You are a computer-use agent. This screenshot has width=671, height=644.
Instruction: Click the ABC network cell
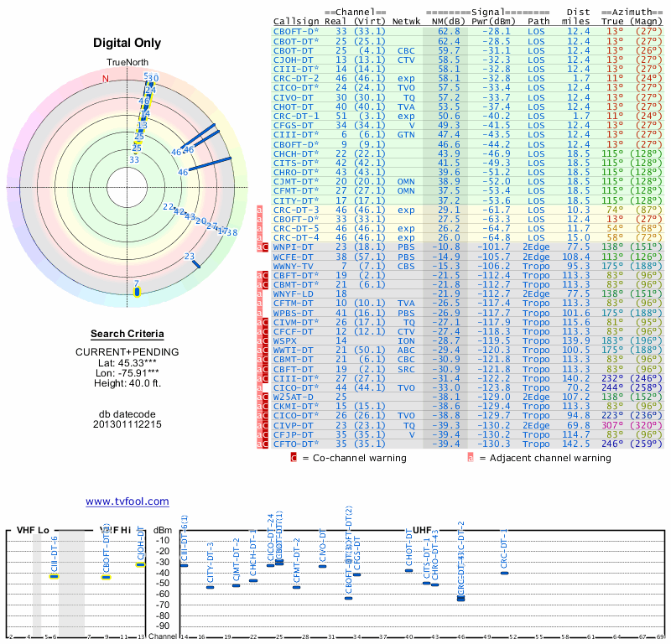pyautogui.click(x=406, y=350)
